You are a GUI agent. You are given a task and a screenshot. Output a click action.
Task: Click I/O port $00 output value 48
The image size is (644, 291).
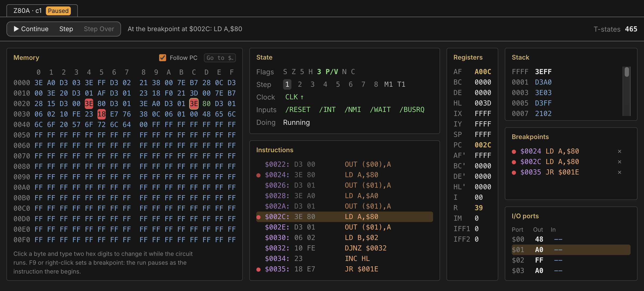click(539, 239)
